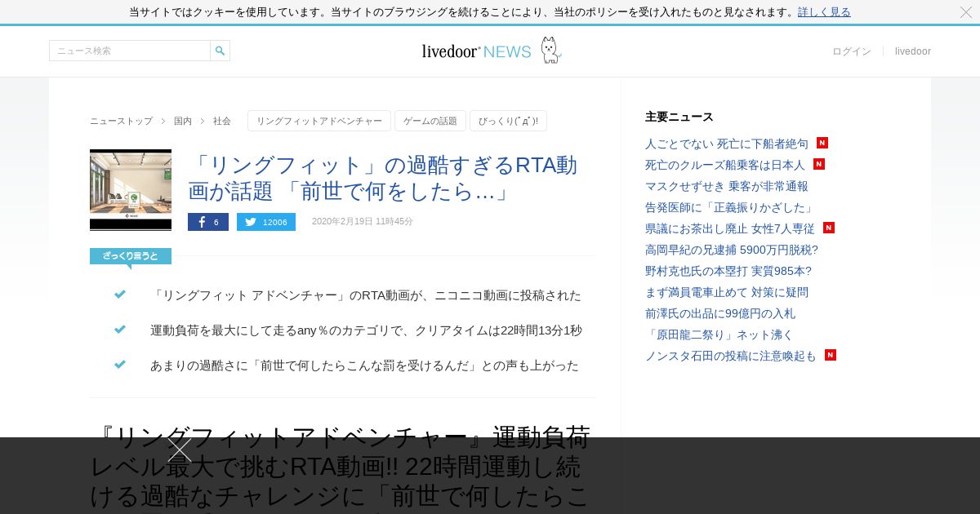980x514 pixels.
Task: Read 告発医師に「正義振りかざした」
Action: [x=730, y=207]
